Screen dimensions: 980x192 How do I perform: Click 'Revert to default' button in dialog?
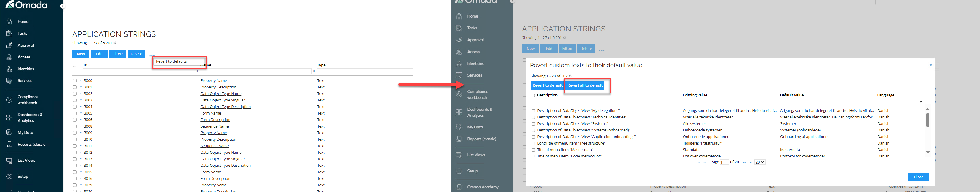click(547, 85)
